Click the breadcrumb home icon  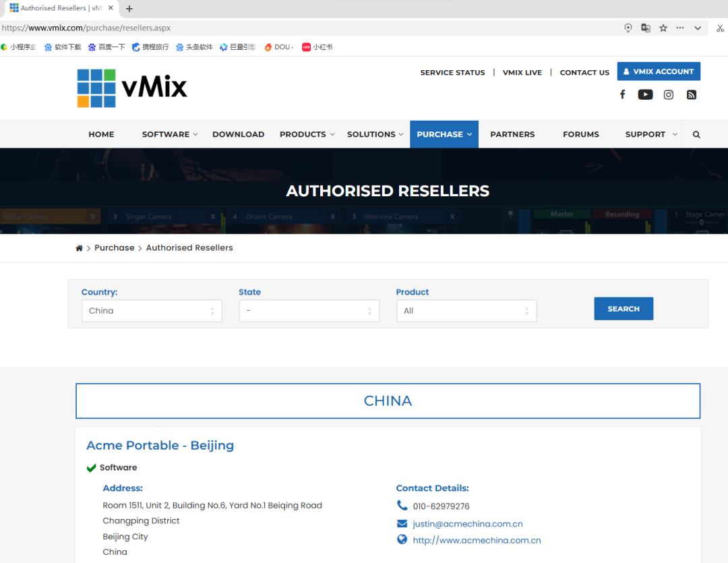(79, 248)
